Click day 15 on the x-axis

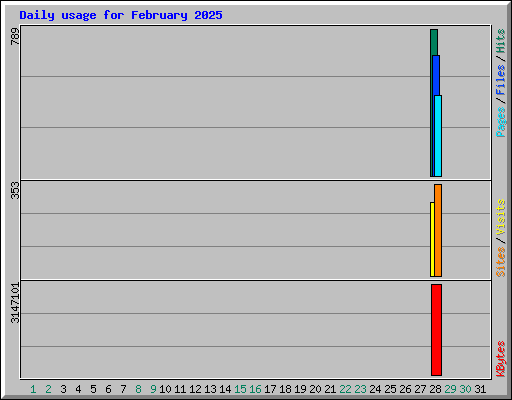coord(240,389)
